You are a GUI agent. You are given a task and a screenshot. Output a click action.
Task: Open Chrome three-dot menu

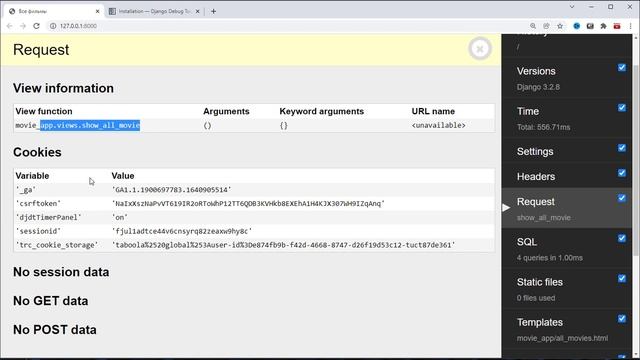(631, 26)
